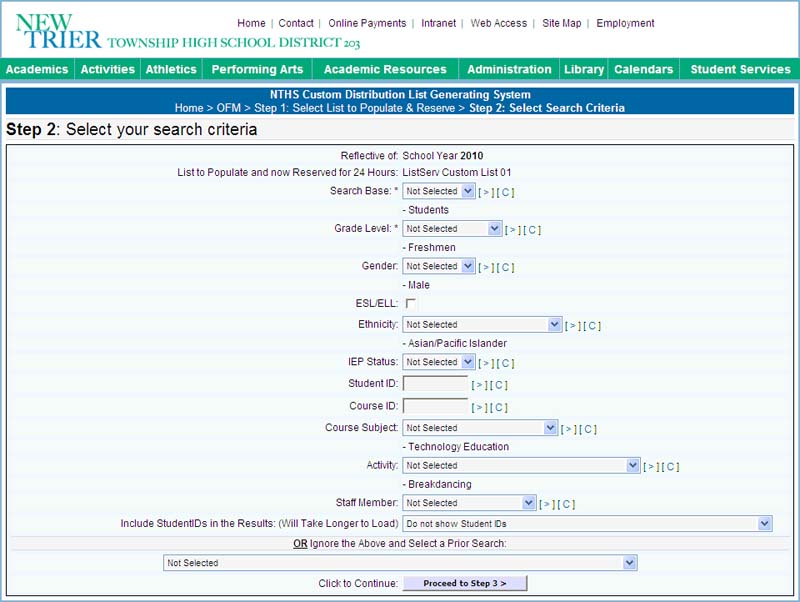Focus the Student ID input field
800x602 pixels.
coord(435,384)
